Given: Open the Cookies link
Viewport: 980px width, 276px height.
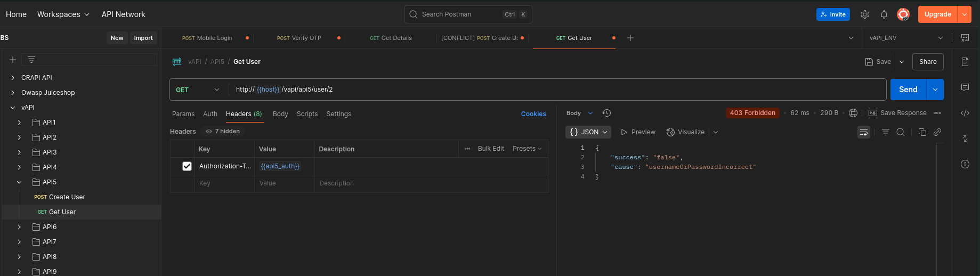Looking at the screenshot, I should click(533, 114).
